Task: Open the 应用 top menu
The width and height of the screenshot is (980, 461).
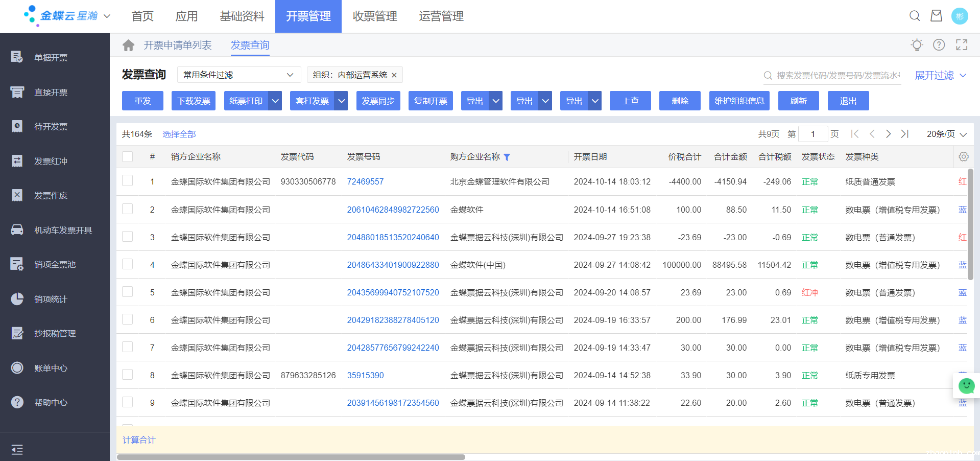Action: [x=186, y=16]
